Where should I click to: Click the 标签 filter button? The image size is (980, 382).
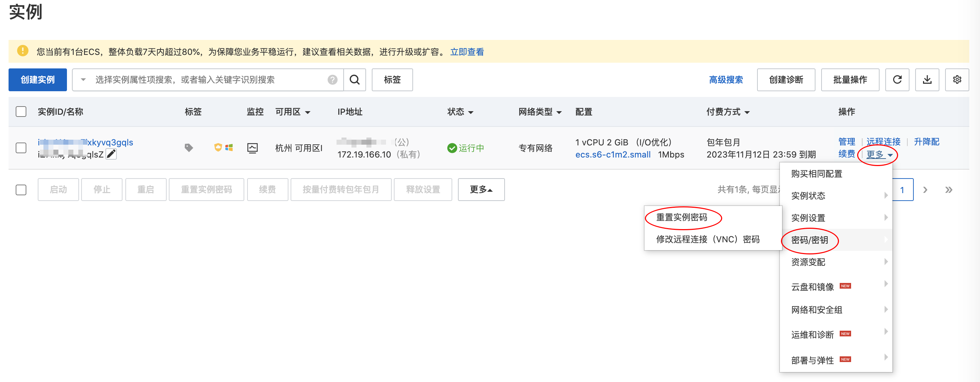coord(392,79)
